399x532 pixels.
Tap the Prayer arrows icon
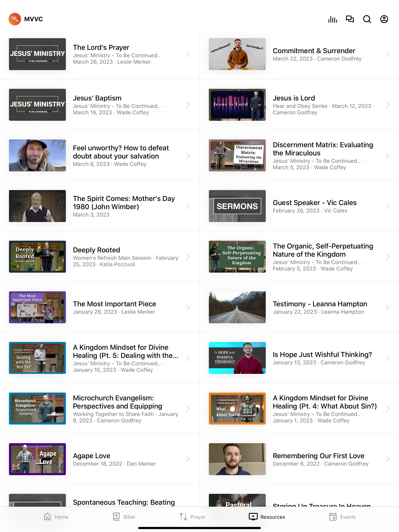coord(183,517)
